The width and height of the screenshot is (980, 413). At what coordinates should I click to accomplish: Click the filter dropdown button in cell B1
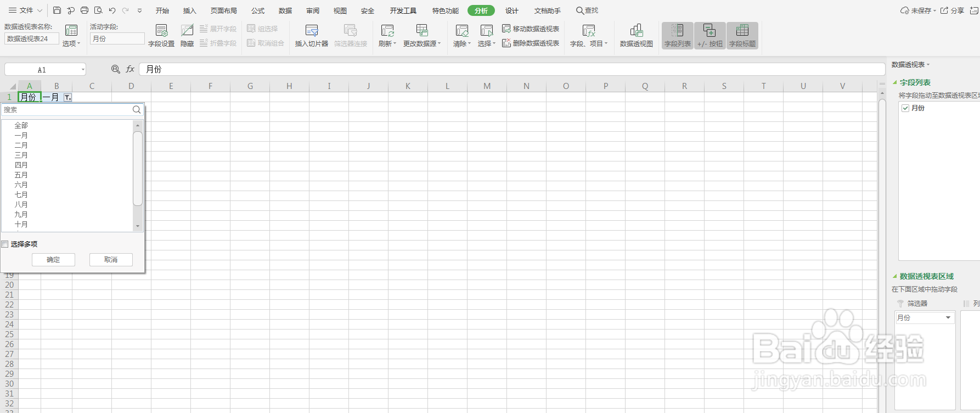(67, 97)
